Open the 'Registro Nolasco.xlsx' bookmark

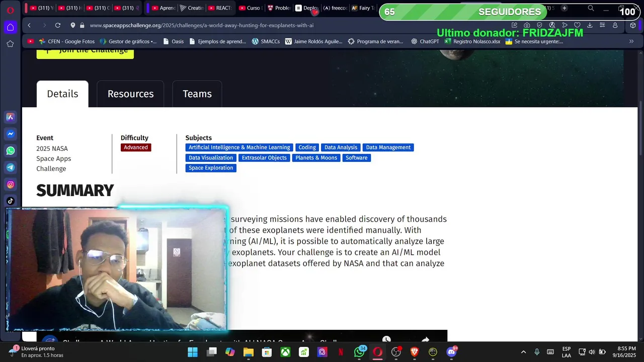pyautogui.click(x=472, y=41)
